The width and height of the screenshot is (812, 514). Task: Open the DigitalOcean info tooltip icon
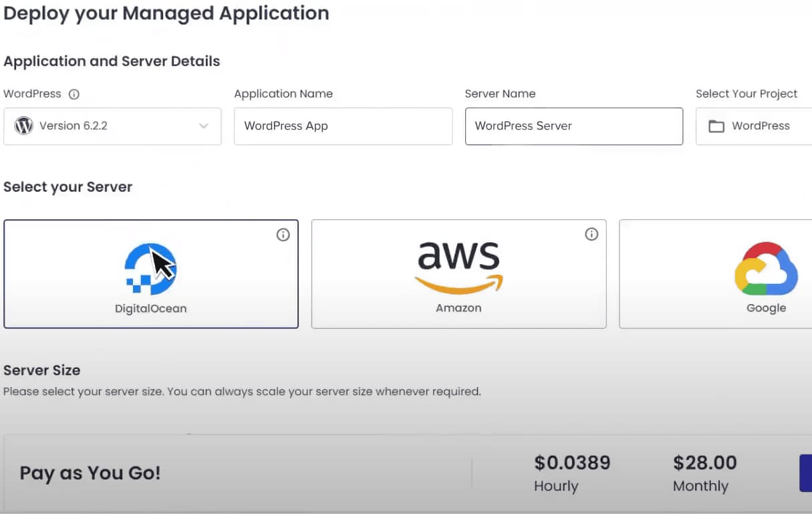[283, 235]
